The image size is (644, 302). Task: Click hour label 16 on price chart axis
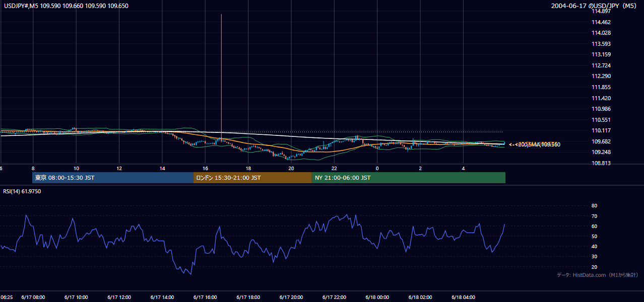(x=205, y=168)
